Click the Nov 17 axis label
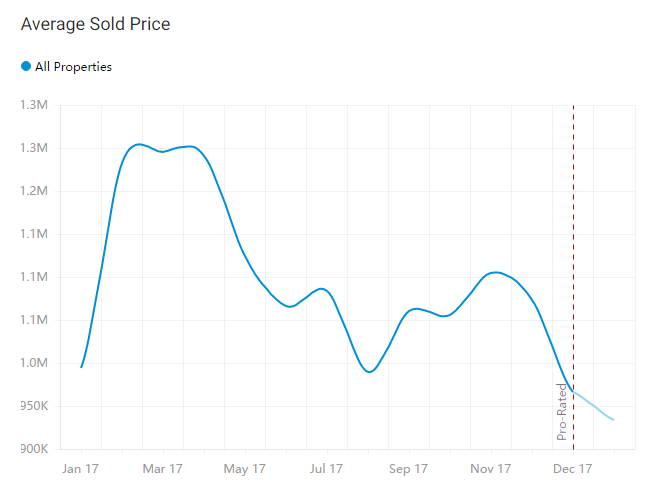The image size is (658, 492). point(491,468)
